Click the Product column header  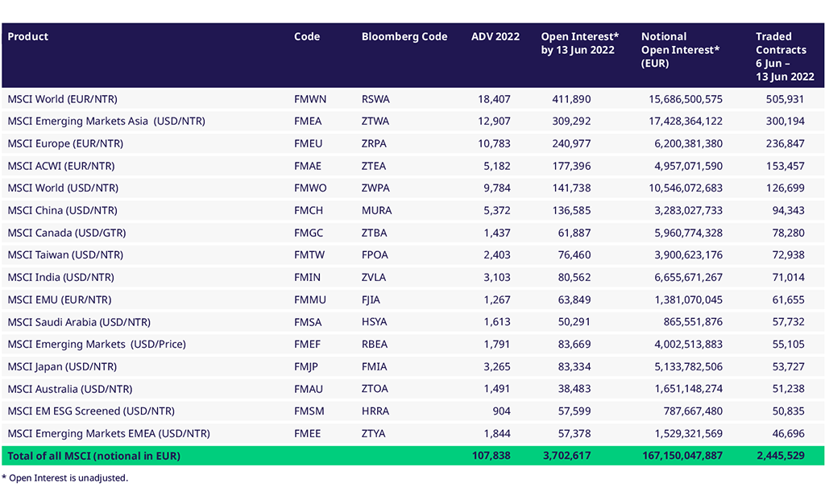click(28, 37)
